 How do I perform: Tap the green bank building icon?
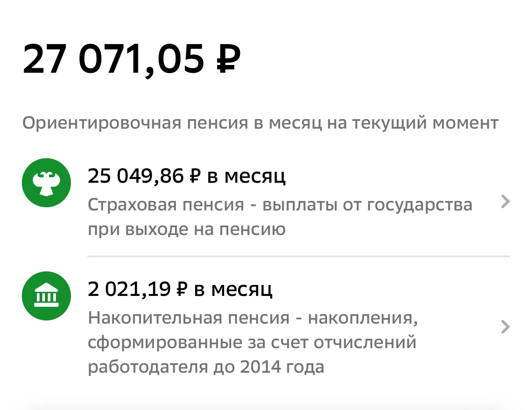46,295
